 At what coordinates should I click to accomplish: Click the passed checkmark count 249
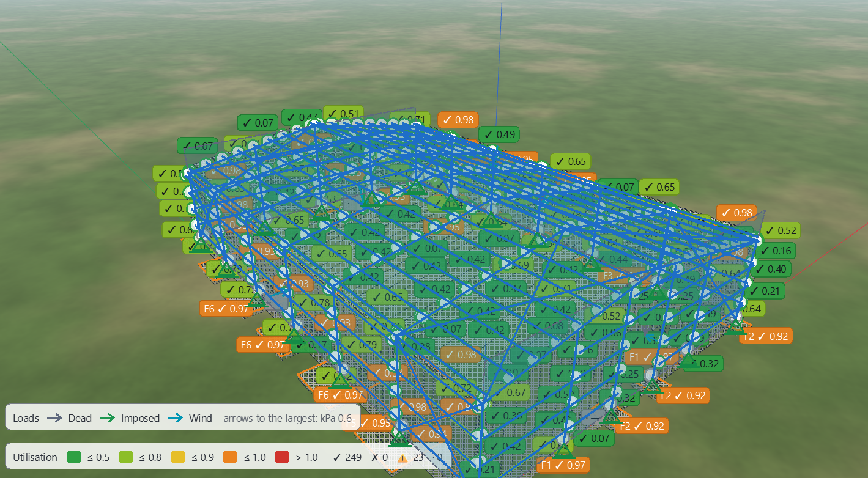click(x=347, y=457)
